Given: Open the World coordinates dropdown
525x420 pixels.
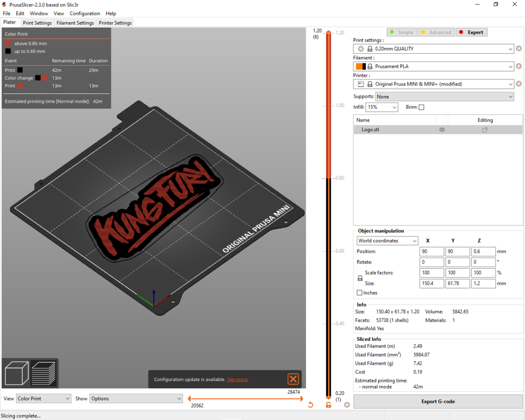Looking at the screenshot, I should point(388,241).
